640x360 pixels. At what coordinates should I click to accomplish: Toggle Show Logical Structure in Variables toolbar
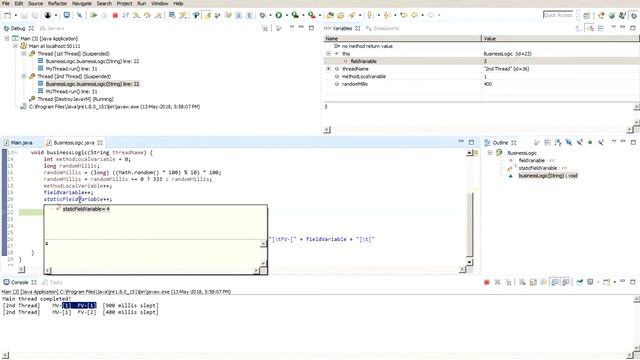[x=590, y=28]
